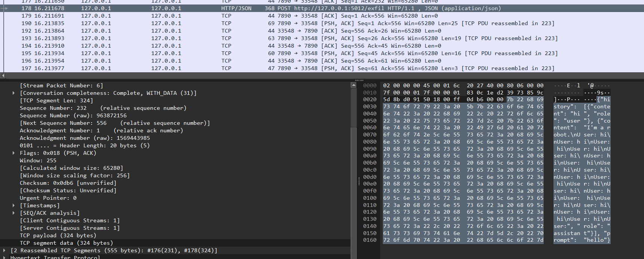Image resolution: width=644 pixels, height=259 pixels.
Task: Click the packet details scrollbar's up arrow
Action: click(353, 85)
